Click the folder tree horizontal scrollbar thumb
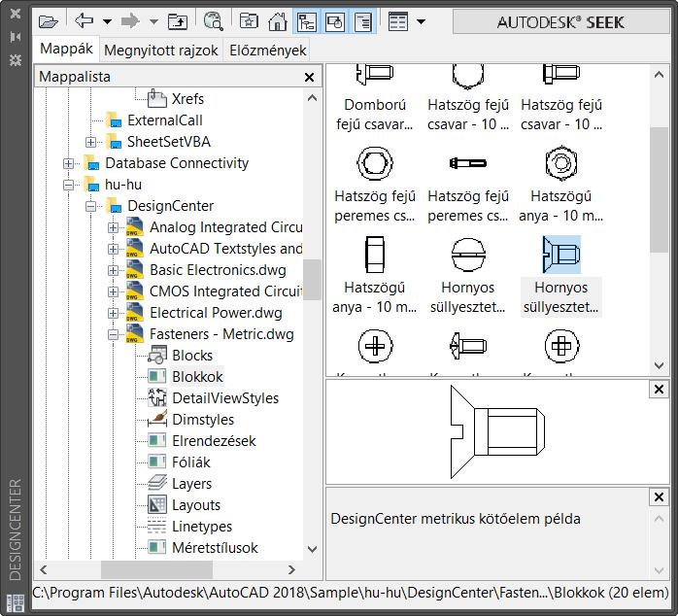This screenshot has width=678, height=616. pos(156,569)
